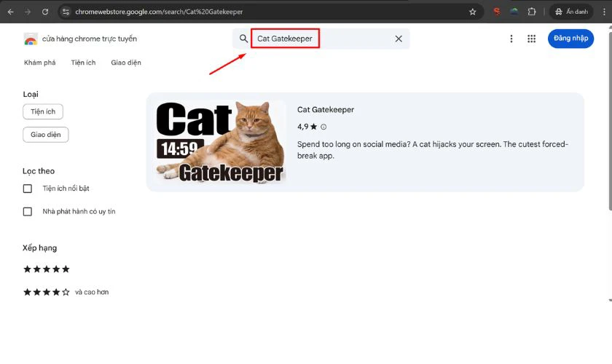Switch to the Khám phá tab

40,63
